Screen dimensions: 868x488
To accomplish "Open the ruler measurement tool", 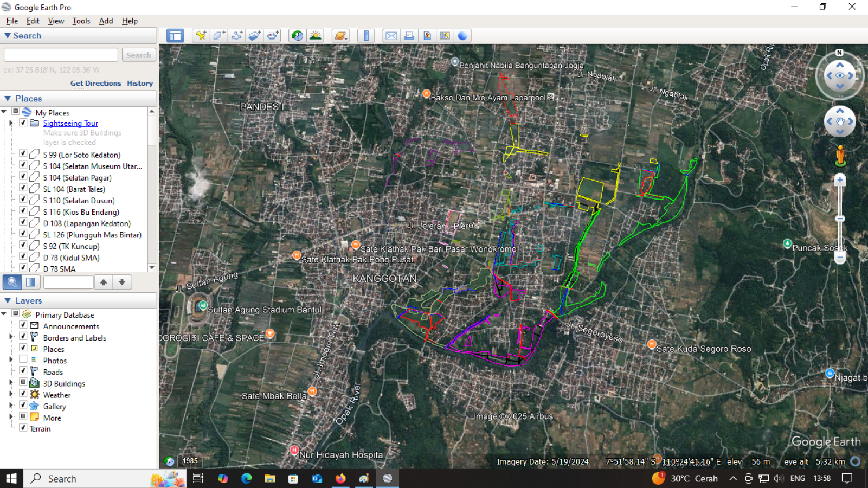I will [366, 36].
